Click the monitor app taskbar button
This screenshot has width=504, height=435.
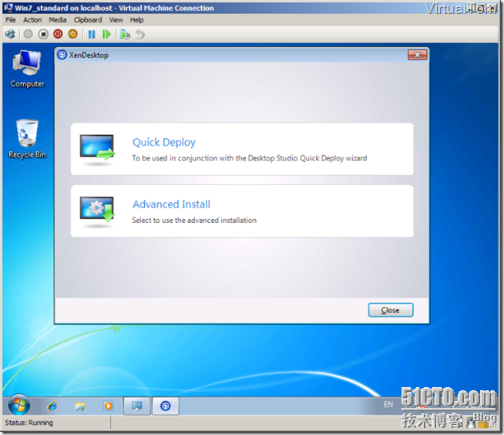137,406
